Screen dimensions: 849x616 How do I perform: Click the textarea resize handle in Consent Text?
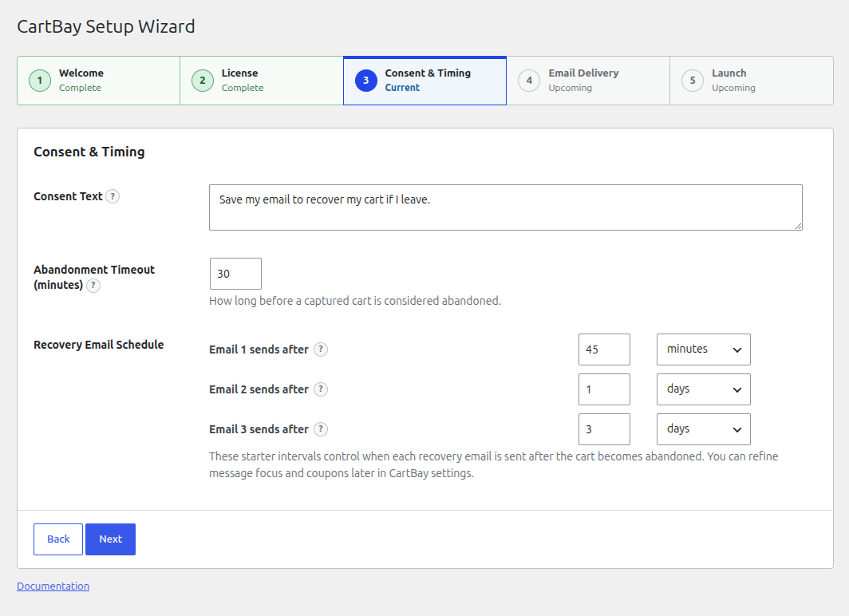pyautogui.click(x=798, y=226)
